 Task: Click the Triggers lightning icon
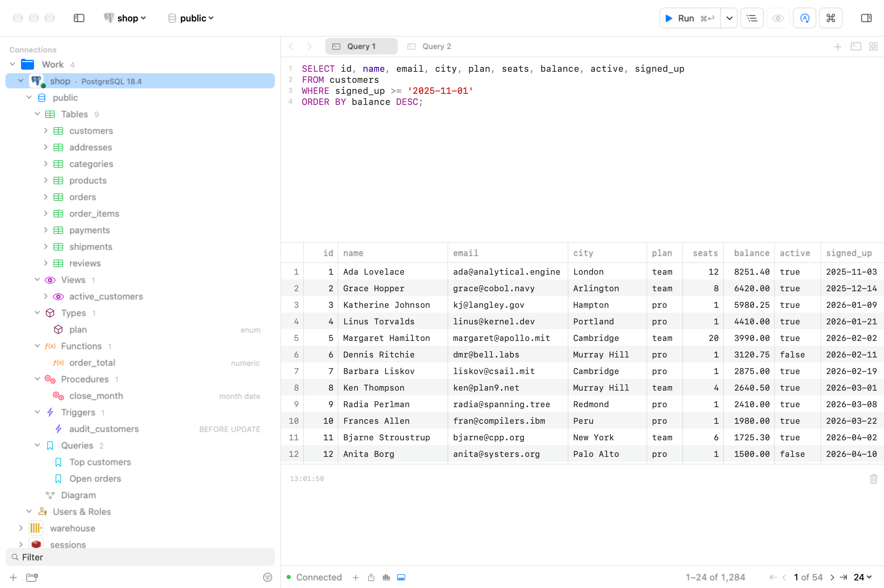point(50,412)
